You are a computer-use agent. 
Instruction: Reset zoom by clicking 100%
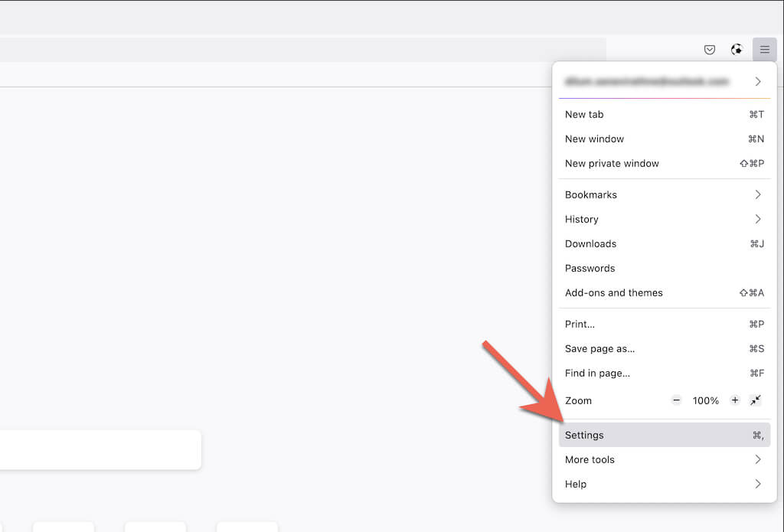pos(705,400)
